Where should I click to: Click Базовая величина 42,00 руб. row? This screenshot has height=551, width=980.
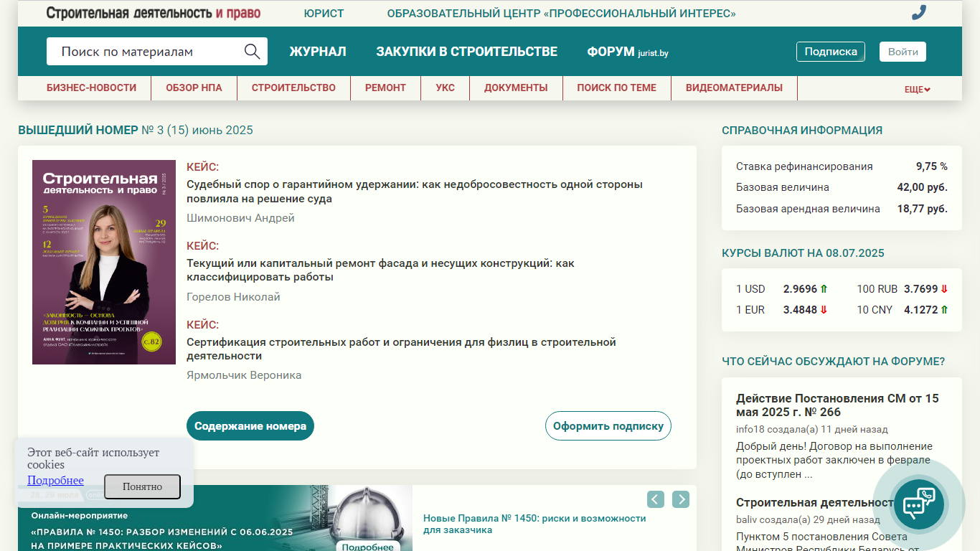842,187
